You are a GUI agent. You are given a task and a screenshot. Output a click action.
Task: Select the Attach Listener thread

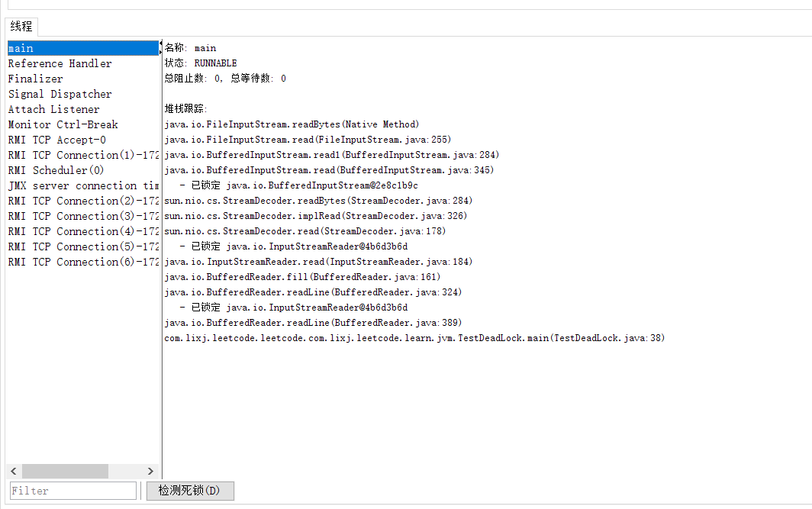(x=53, y=109)
